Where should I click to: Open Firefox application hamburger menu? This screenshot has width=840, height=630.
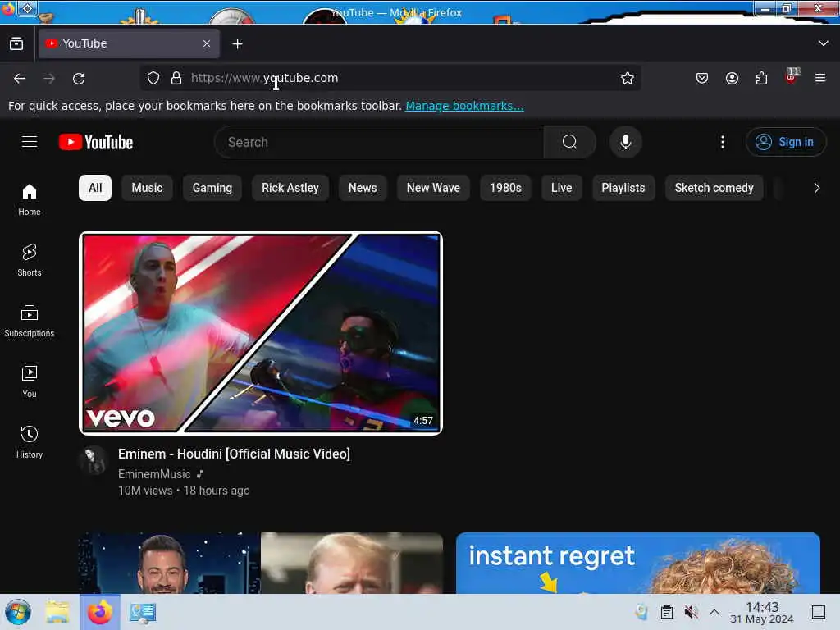pyautogui.click(x=820, y=78)
